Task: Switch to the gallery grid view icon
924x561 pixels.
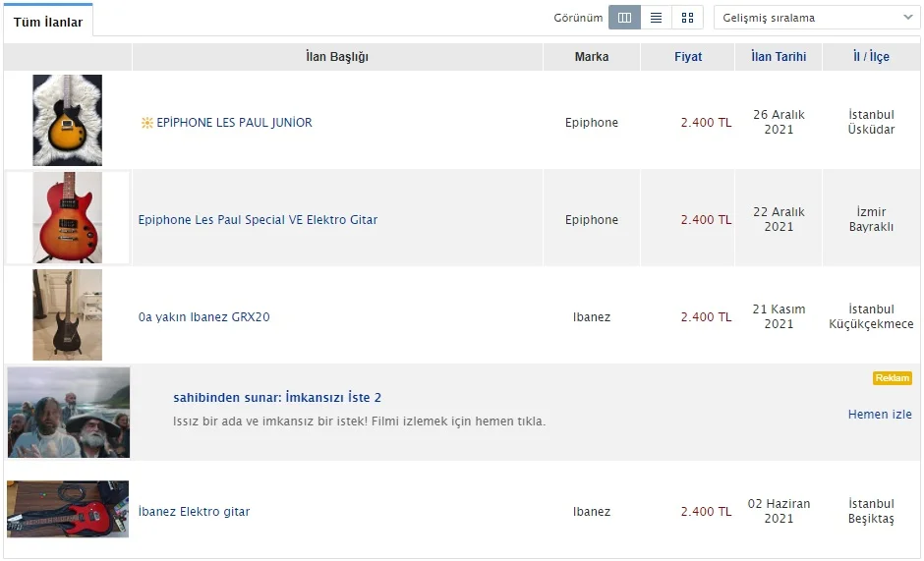Action: click(687, 18)
